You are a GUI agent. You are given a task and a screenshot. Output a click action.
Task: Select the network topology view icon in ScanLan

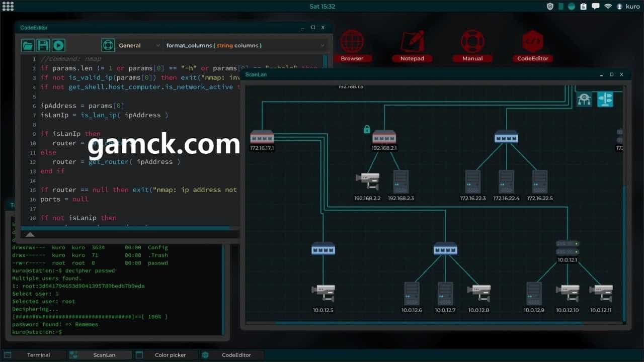pyautogui.click(x=584, y=99)
